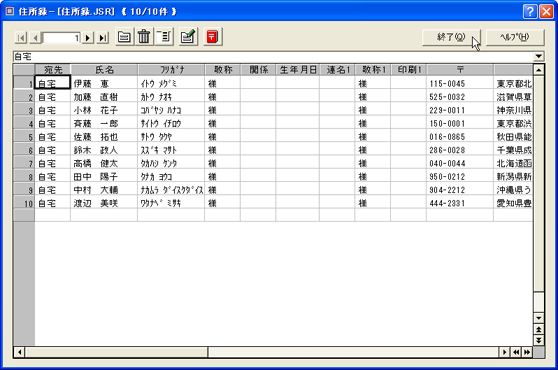Click the double-up page scroll arrow
The width and height of the screenshot is (558, 370).
tap(539, 329)
